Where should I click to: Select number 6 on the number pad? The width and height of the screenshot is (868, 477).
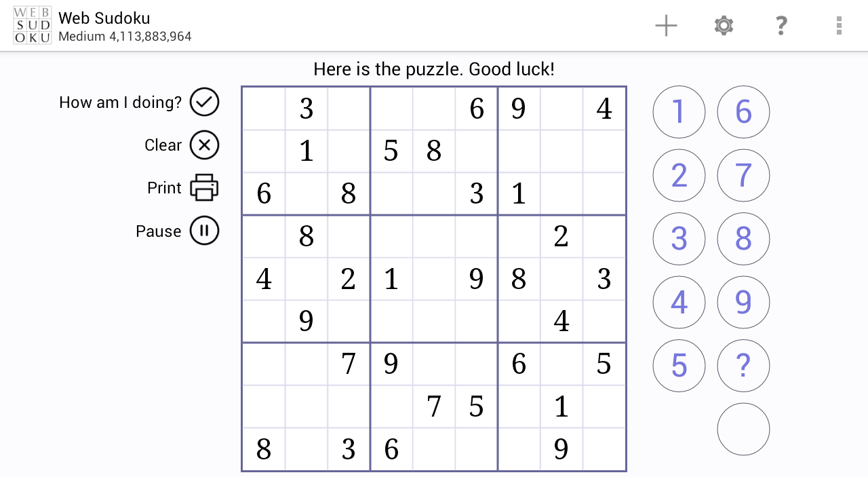pyautogui.click(x=743, y=112)
